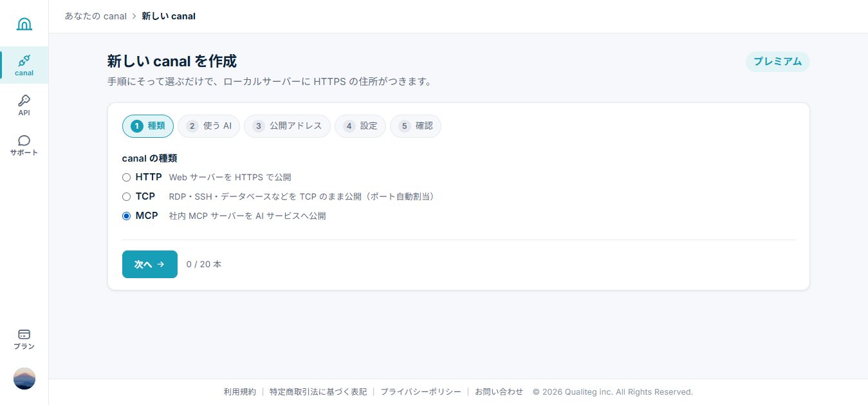The width and height of the screenshot is (868, 405).
Task: Open 特定商取引法に基づく表記 link
Action: (318, 391)
